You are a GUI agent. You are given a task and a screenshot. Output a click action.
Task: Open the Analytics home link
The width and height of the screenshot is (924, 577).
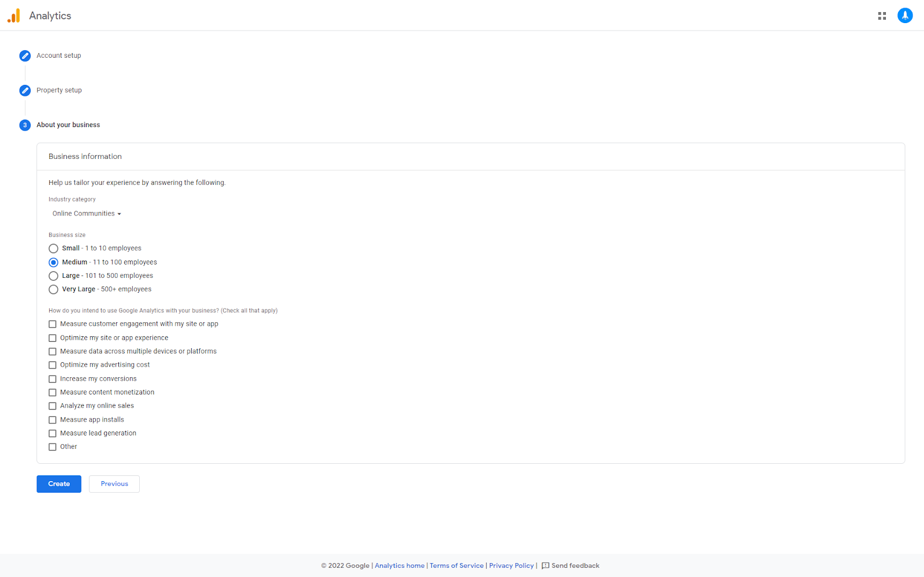click(399, 566)
